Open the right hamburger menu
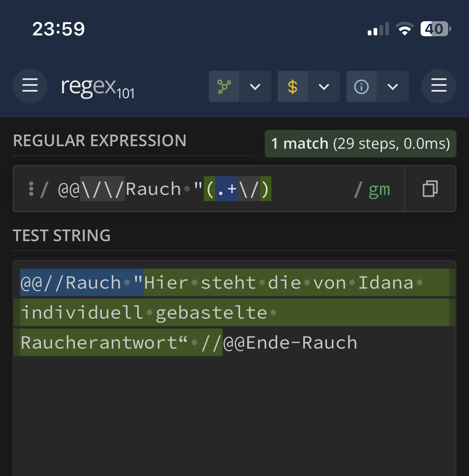Image resolution: width=469 pixels, height=476 pixels. [439, 86]
